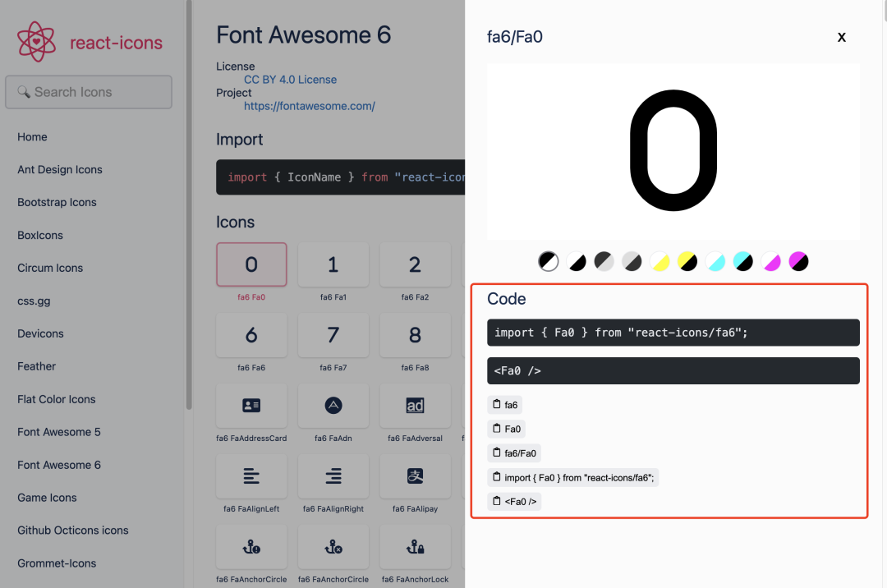Open the FaAlipay icon
Screen dimensions: 887x588
click(x=415, y=476)
